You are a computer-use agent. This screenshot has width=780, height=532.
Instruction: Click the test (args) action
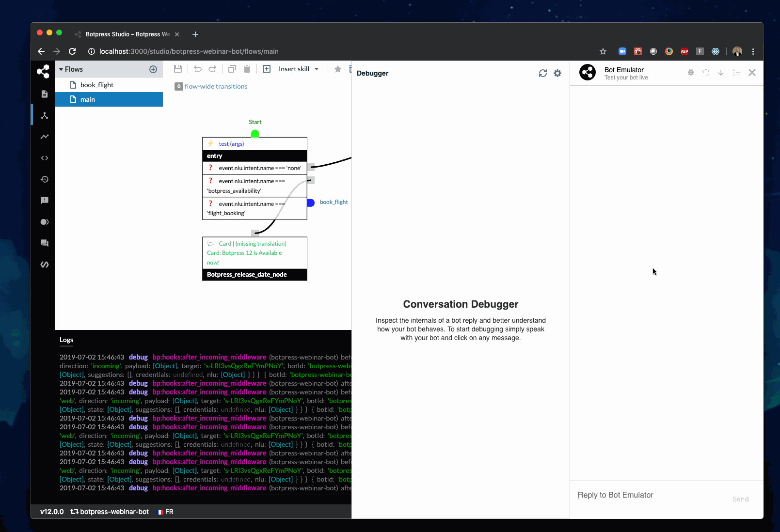(x=231, y=144)
